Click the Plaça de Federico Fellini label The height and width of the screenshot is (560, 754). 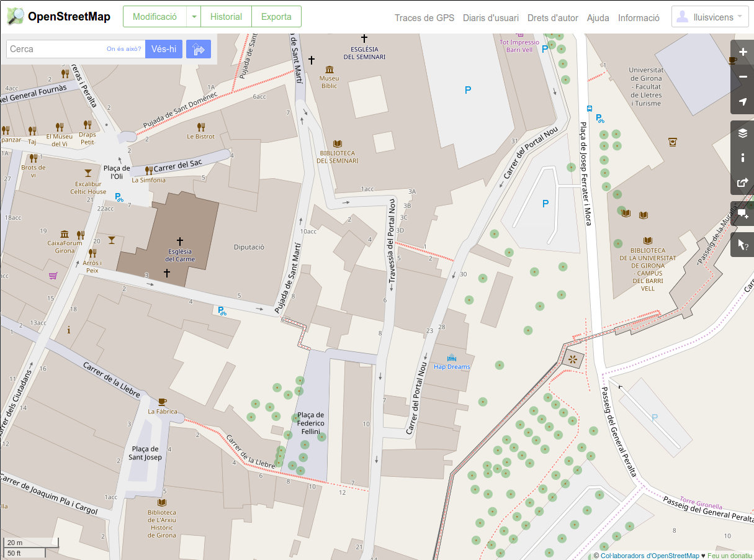tap(311, 423)
